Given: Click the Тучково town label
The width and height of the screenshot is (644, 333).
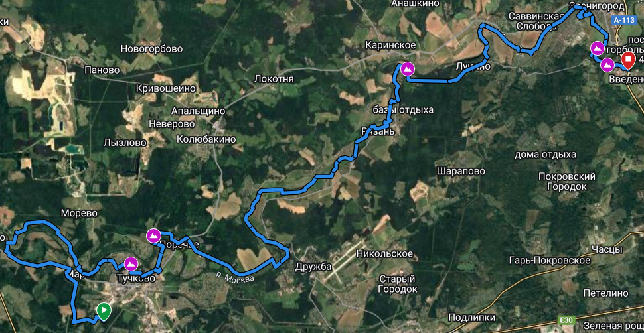Looking at the screenshot, I should [136, 279].
